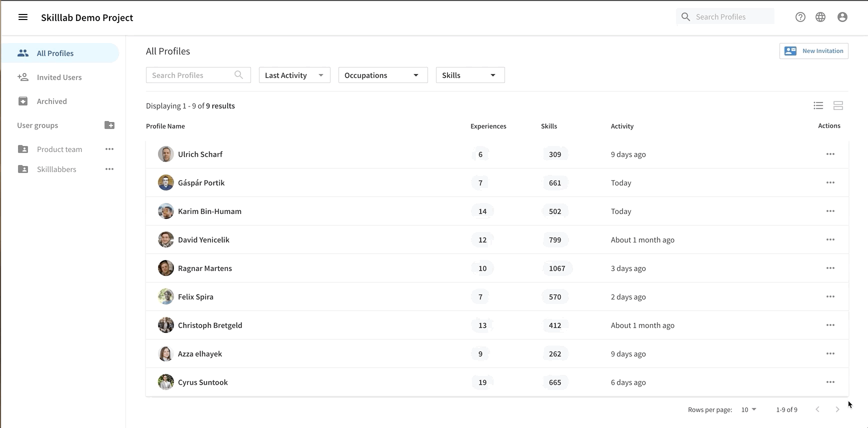The image size is (868, 428).
Task: Click the '3 days ago' activity text
Action: coord(628,268)
